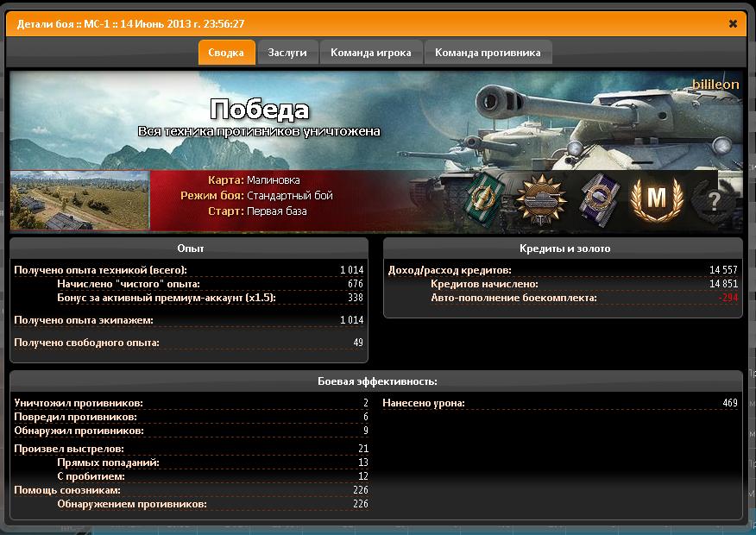Click the green ribbon medal icon
The image size is (756, 535).
484,199
